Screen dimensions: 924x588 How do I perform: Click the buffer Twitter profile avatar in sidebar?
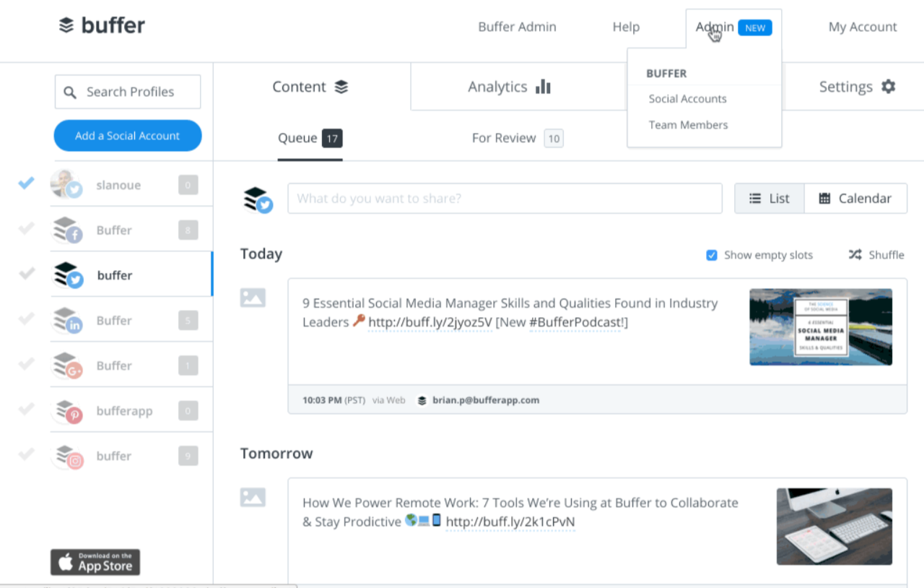click(x=68, y=275)
